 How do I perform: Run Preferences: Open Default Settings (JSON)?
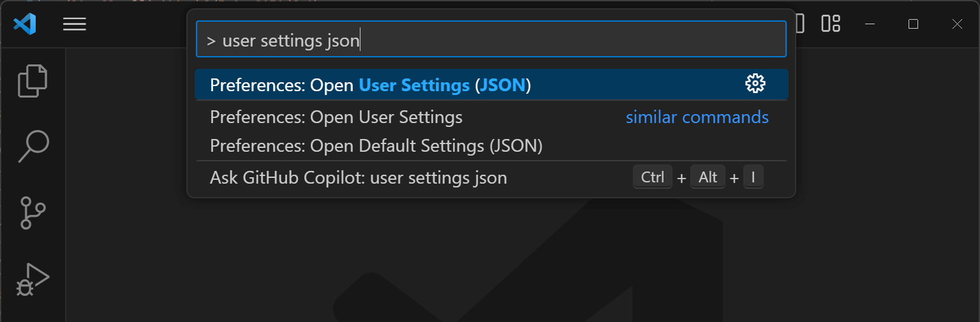click(x=376, y=146)
